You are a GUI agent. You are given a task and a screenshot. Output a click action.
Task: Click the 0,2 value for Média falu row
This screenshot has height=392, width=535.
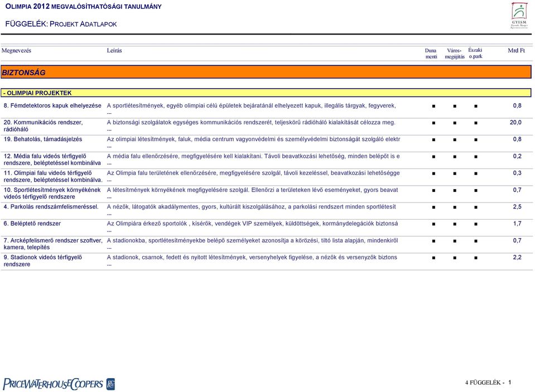click(x=517, y=156)
